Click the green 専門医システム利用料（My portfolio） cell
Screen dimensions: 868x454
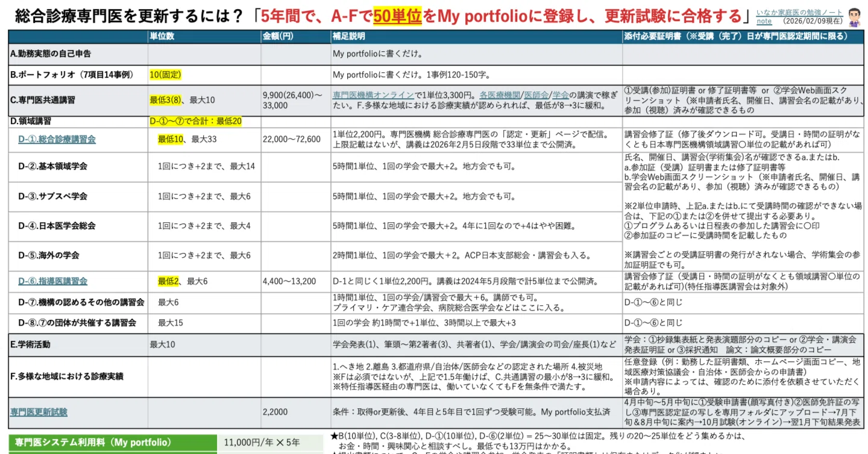pos(112,443)
